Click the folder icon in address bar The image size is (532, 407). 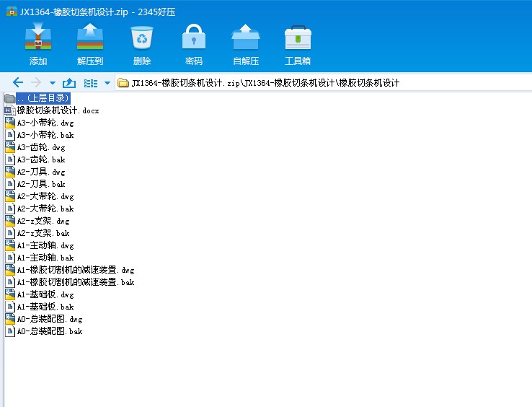tap(123, 82)
